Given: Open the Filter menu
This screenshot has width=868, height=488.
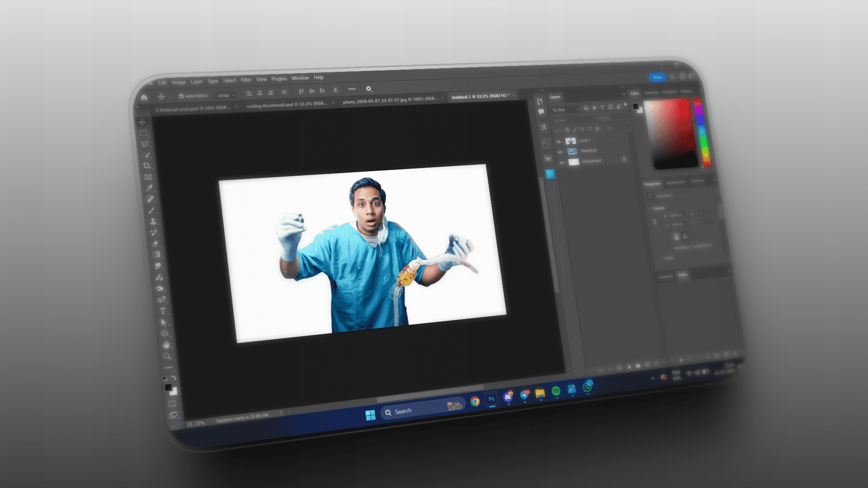Looking at the screenshot, I should (x=246, y=80).
